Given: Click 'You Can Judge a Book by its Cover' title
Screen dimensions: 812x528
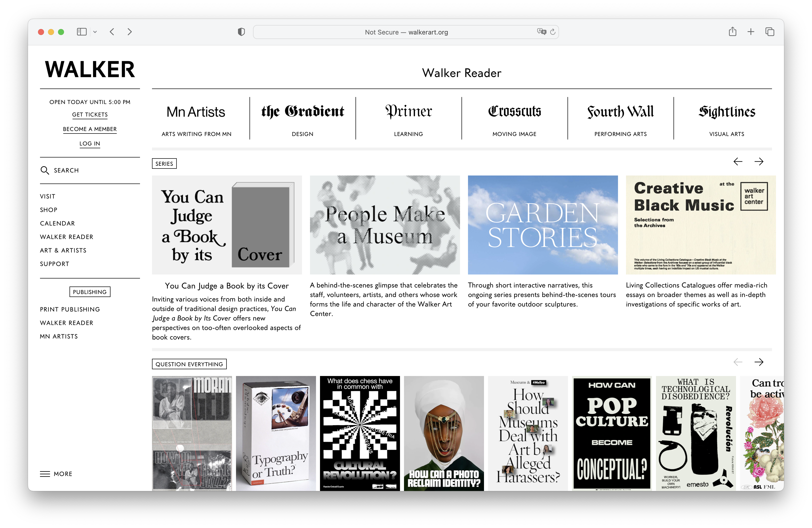Looking at the screenshot, I should (227, 286).
